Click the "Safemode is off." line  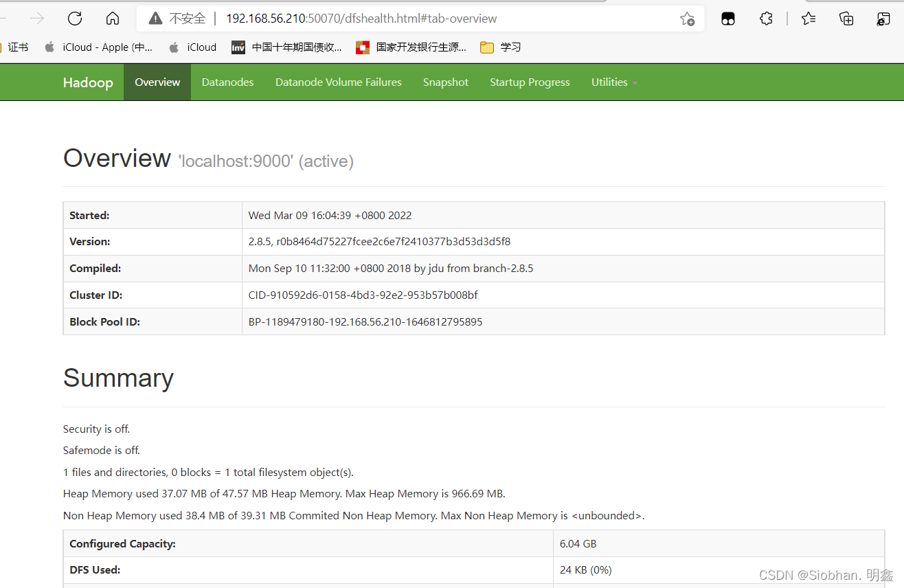[102, 451]
